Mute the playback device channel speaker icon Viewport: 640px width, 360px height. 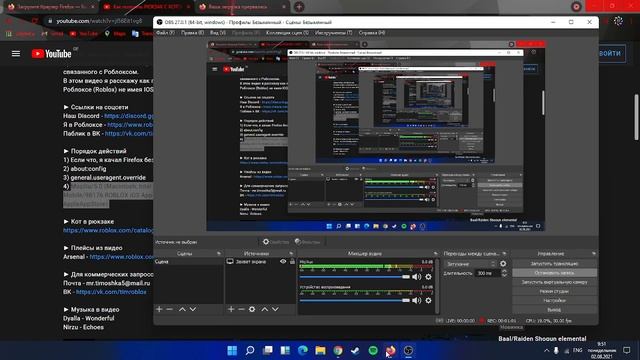(416, 300)
